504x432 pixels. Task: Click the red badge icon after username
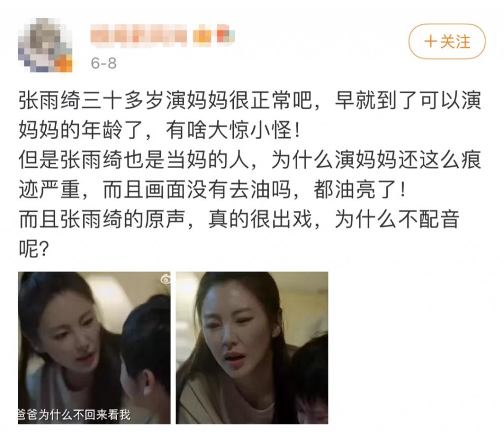(225, 35)
